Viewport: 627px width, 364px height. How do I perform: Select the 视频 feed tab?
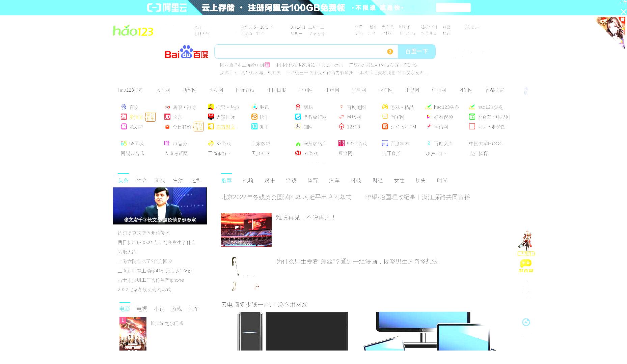[248, 181]
